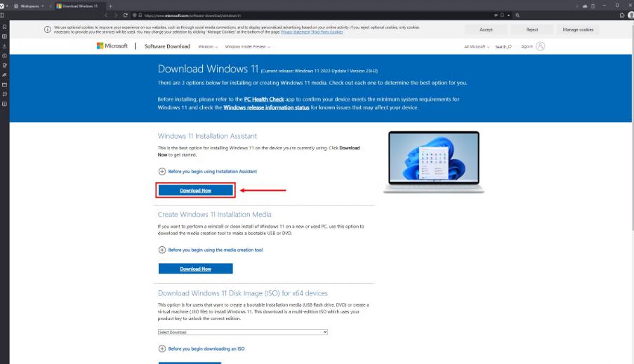Open Bookmarks panel in sidebar

[x=4, y=27]
